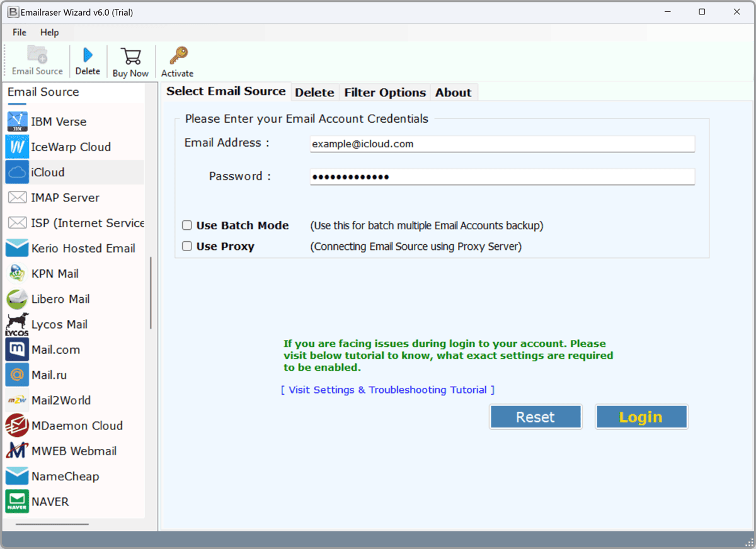Select the 'IBM Verse' list entry text
This screenshot has width=756, height=549.
coord(59,122)
